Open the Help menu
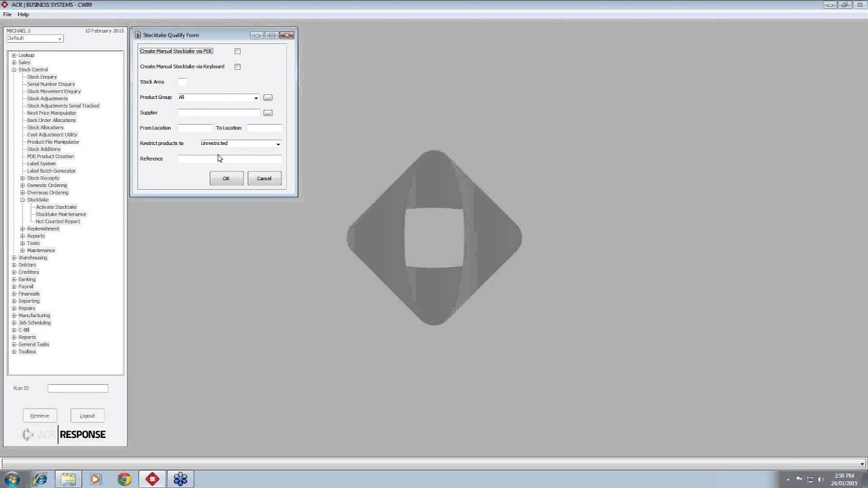The width and height of the screenshot is (868, 488). pos(23,14)
